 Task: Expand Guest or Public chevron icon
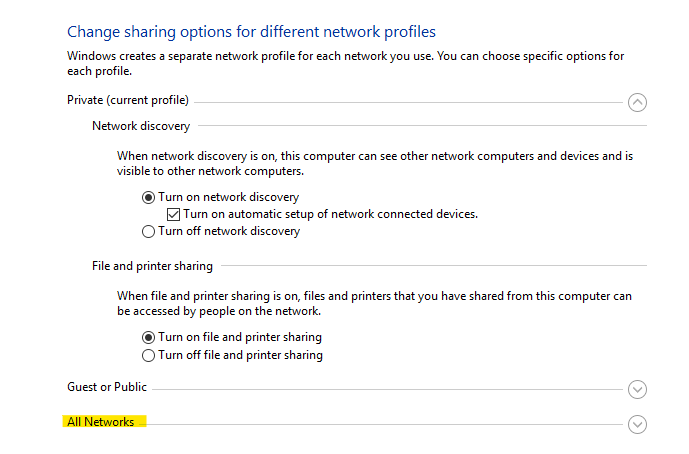pos(637,389)
